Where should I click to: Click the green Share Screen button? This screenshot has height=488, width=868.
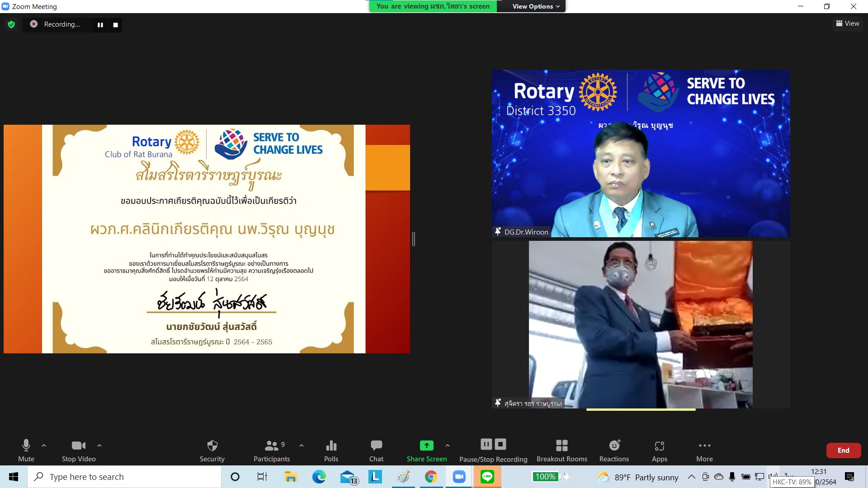pyautogui.click(x=427, y=450)
